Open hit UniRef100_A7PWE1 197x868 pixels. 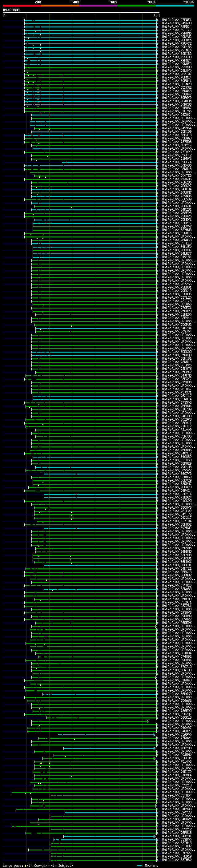coord(176,20)
